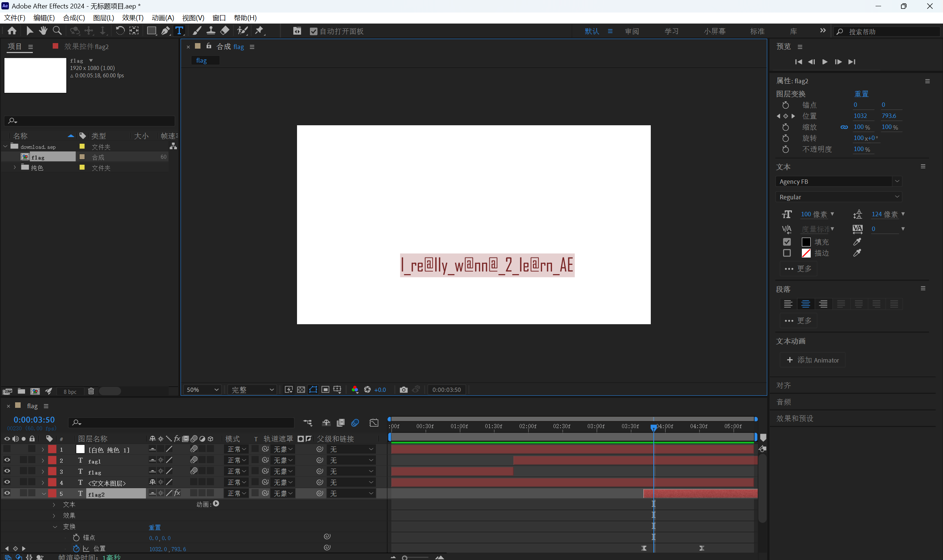Select the Zoom magnifier tool
Viewport: 943px width, 560px height.
click(x=57, y=31)
